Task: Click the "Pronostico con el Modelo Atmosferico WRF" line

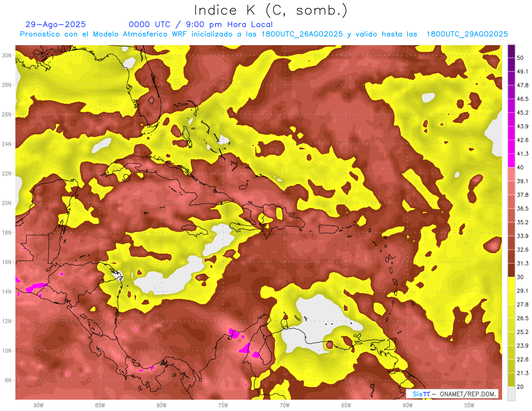Action: 264,34
